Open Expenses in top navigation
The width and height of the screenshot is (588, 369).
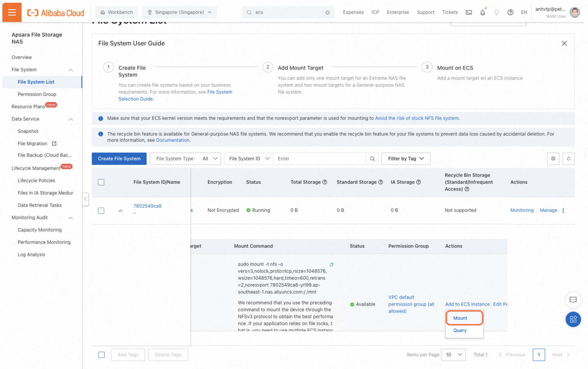pos(353,12)
